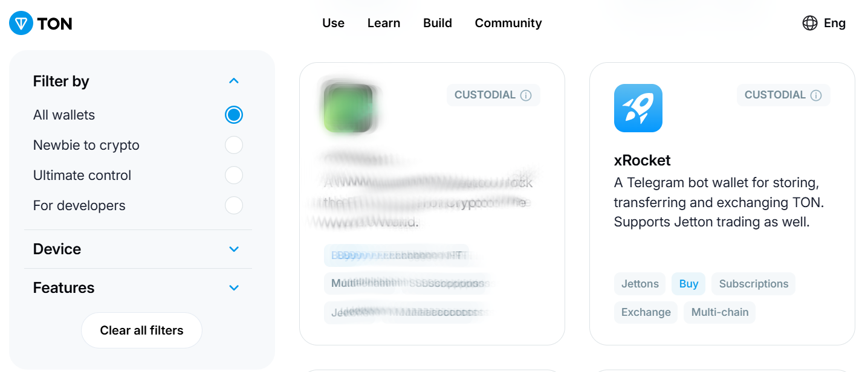Viewport: 868px width, 372px height.
Task: Click the TON logo icon
Action: click(22, 23)
